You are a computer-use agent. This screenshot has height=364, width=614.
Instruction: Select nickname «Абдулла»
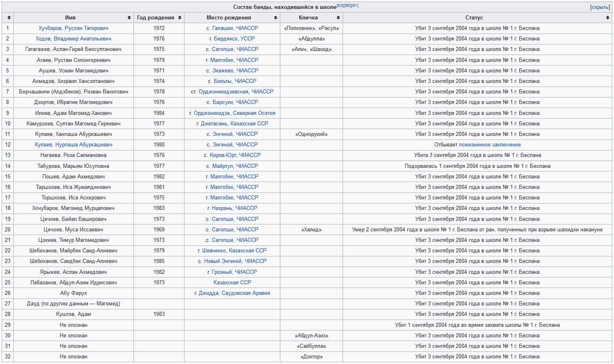click(311, 39)
